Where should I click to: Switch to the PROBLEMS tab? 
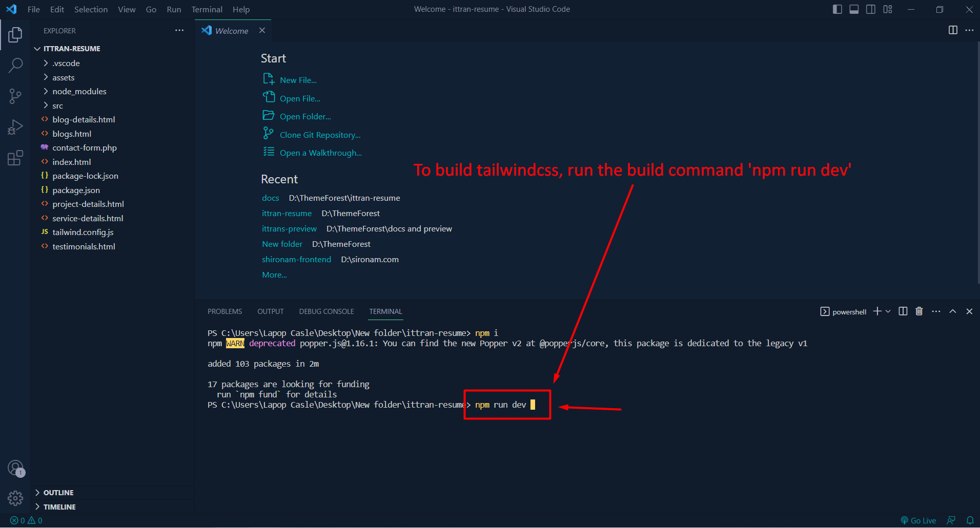(224, 311)
